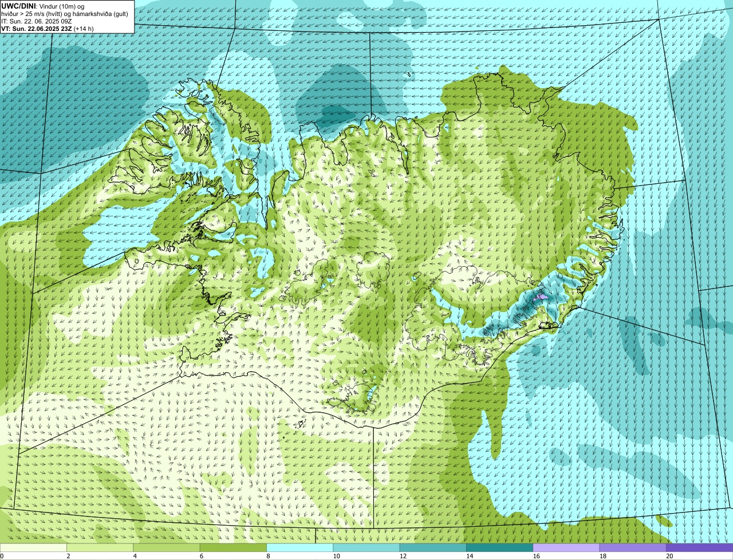The width and height of the screenshot is (733, 560).
Task: Click the legend value "14"
Action: [x=469, y=556]
